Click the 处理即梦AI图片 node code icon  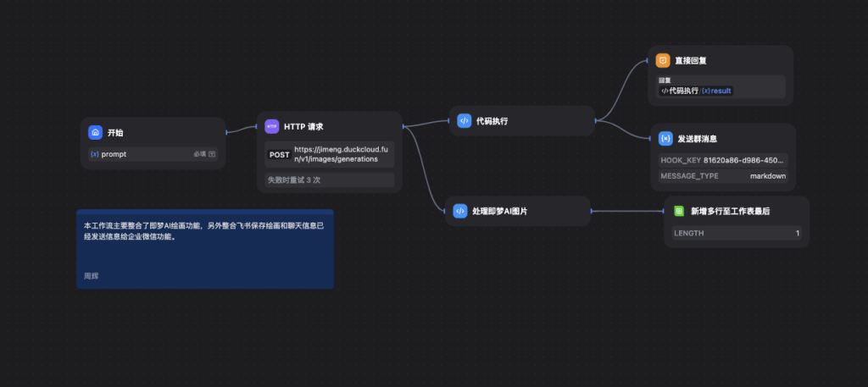tap(460, 211)
